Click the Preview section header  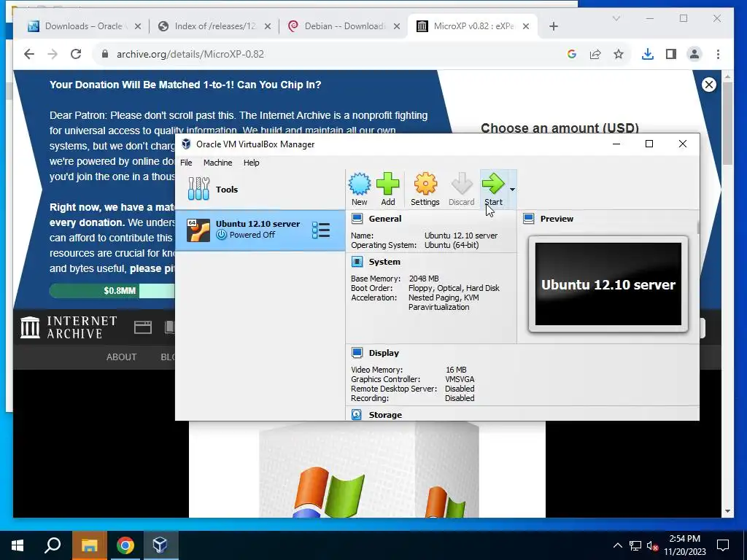pyautogui.click(x=557, y=219)
